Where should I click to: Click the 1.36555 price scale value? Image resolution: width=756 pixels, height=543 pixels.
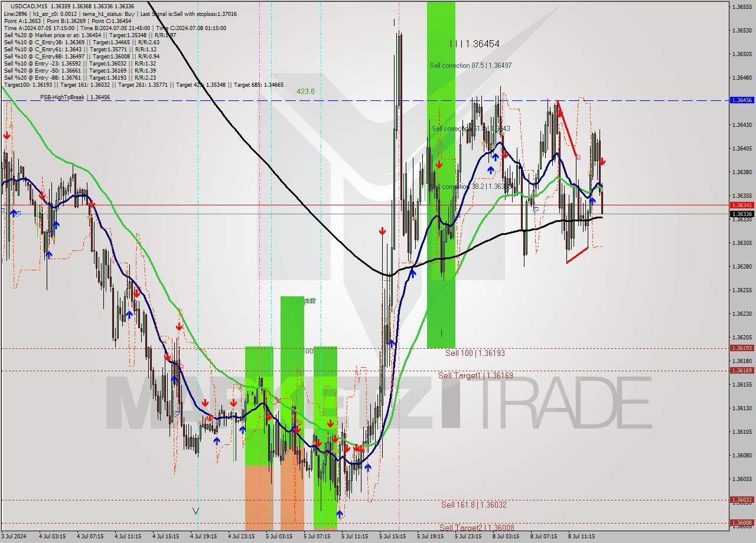point(742,6)
